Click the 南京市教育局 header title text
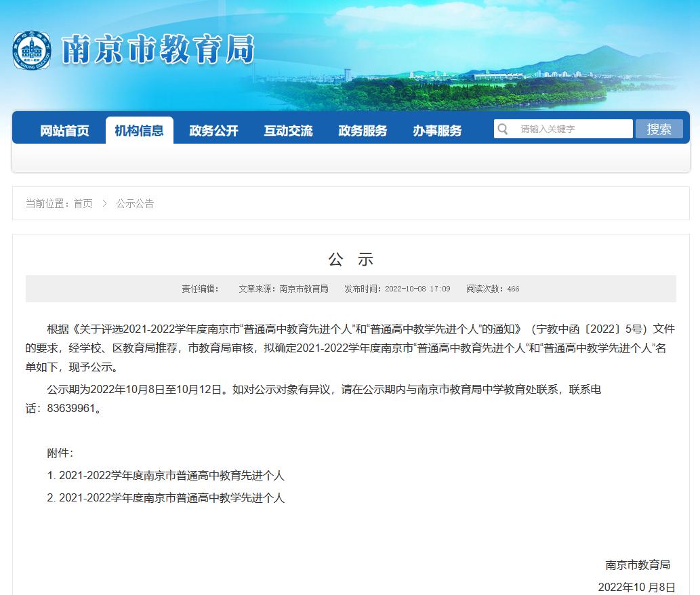 coord(158,49)
